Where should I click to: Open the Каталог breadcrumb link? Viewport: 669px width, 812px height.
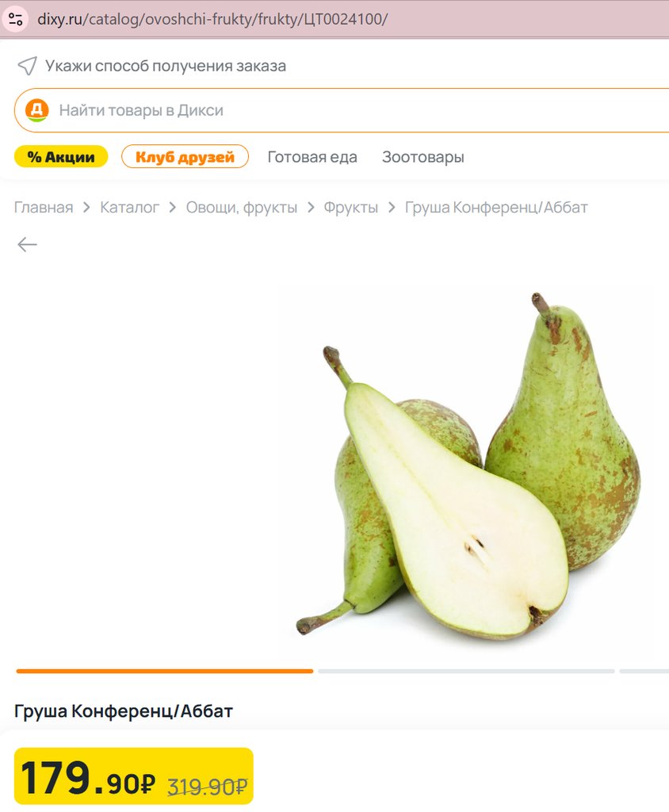[129, 208]
